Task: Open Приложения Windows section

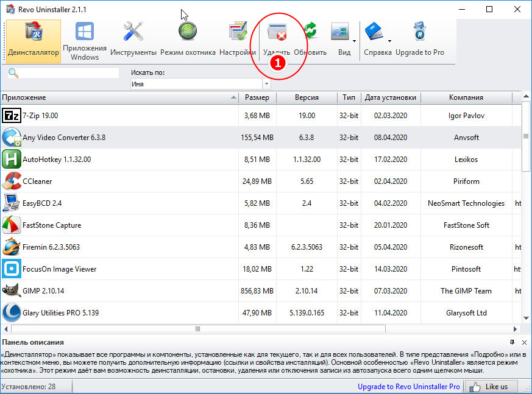Action: point(85,41)
